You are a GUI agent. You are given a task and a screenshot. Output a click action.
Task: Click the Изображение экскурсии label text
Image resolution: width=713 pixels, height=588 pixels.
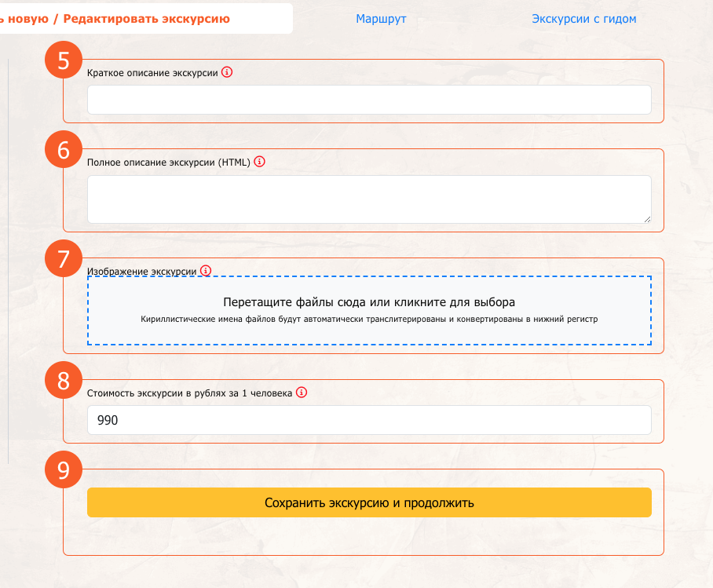[142, 272]
